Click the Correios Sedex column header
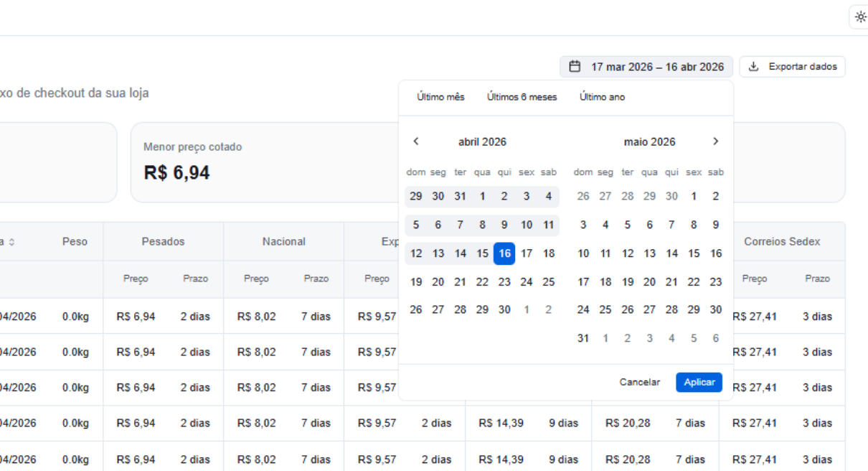This screenshot has width=868, height=471. tap(781, 242)
